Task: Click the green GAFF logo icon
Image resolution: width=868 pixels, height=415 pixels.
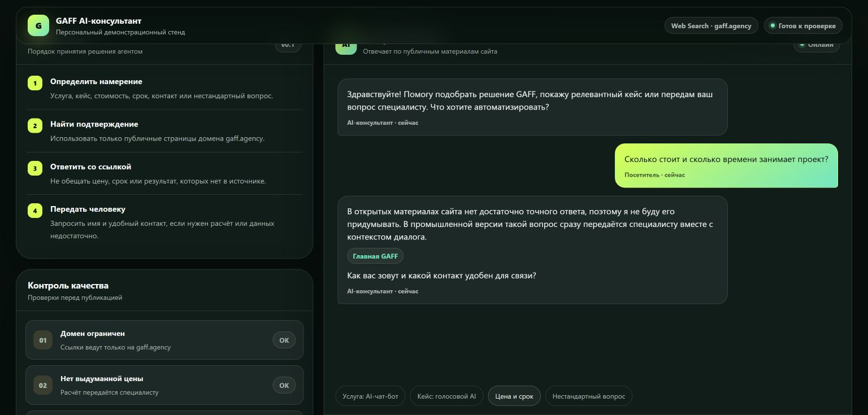Action: pyautogui.click(x=38, y=25)
